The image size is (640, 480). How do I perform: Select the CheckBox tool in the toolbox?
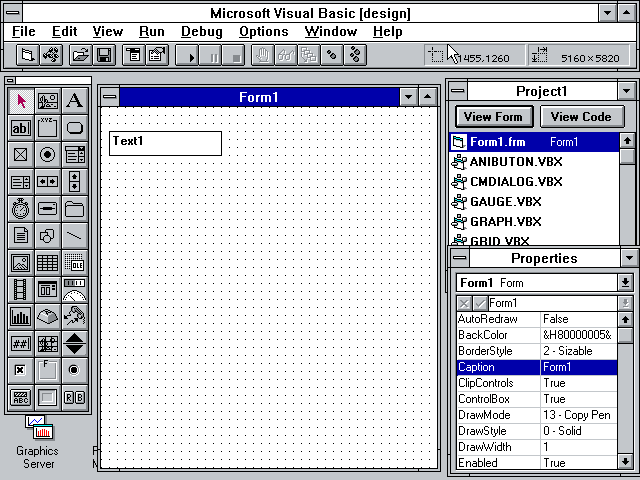pyautogui.click(x=21, y=155)
